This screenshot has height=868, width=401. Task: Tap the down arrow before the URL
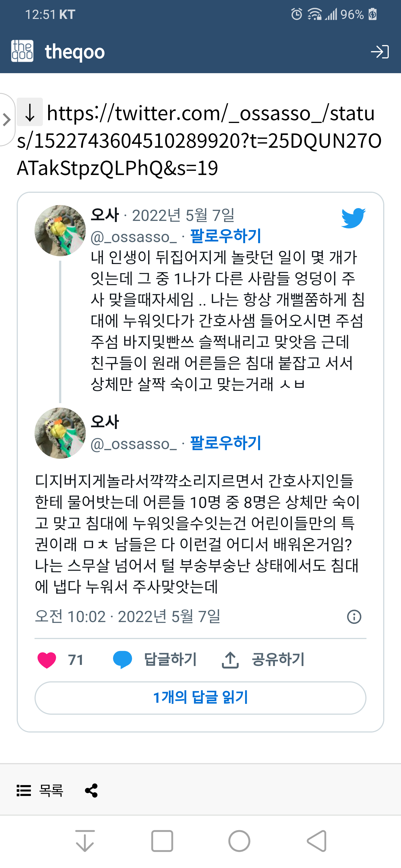point(30,112)
